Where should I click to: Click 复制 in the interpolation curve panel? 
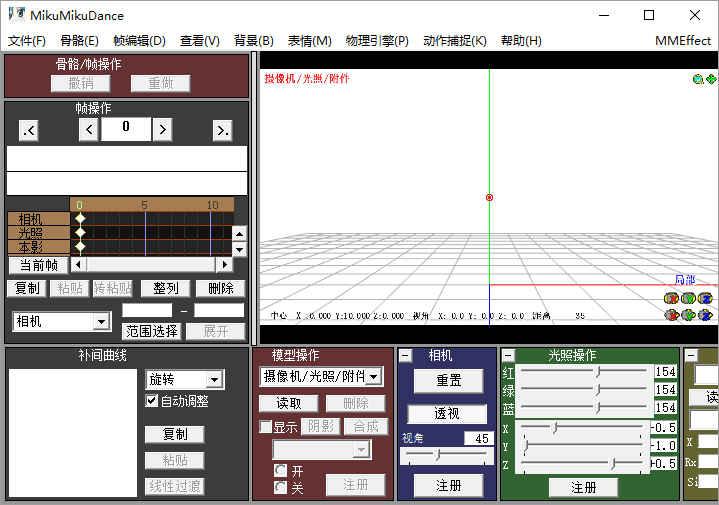[x=175, y=434]
